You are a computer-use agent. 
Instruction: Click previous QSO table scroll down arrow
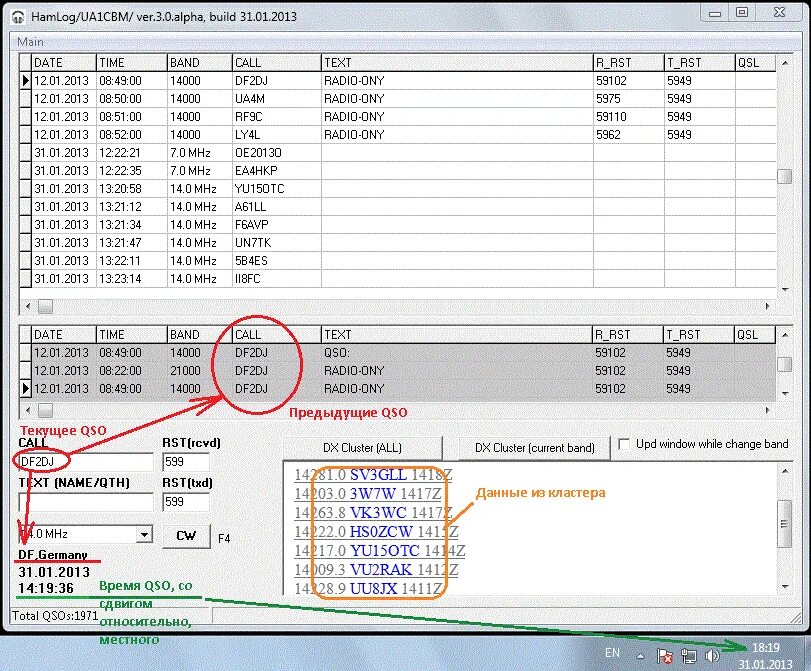click(x=785, y=394)
